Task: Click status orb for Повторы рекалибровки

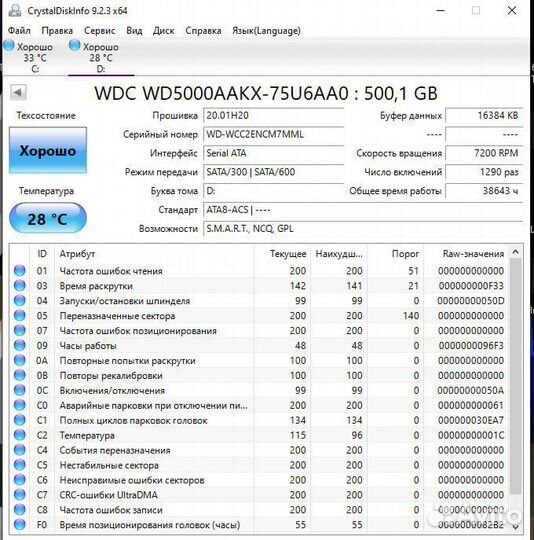Action: click(x=20, y=375)
